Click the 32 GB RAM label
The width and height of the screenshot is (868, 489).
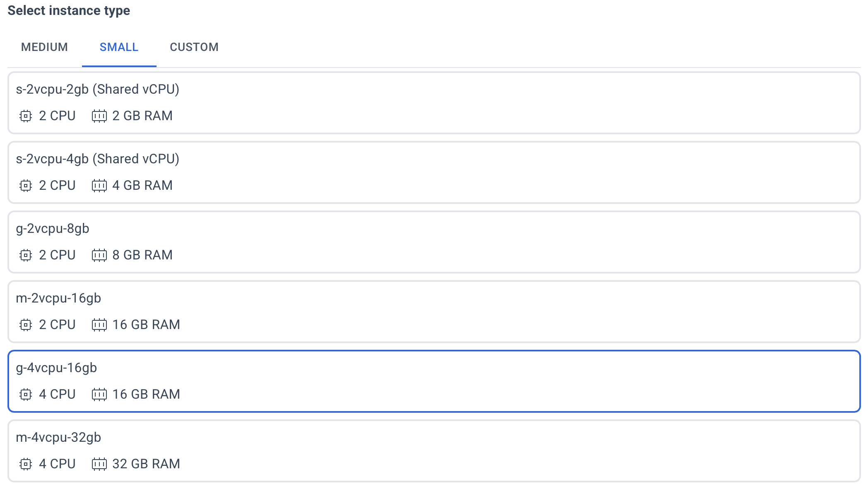[146, 464]
